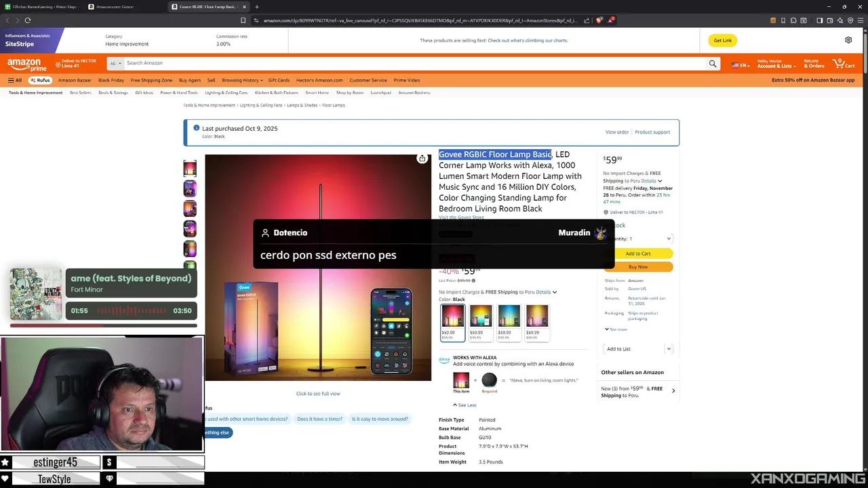Click Buy Now

638,267
